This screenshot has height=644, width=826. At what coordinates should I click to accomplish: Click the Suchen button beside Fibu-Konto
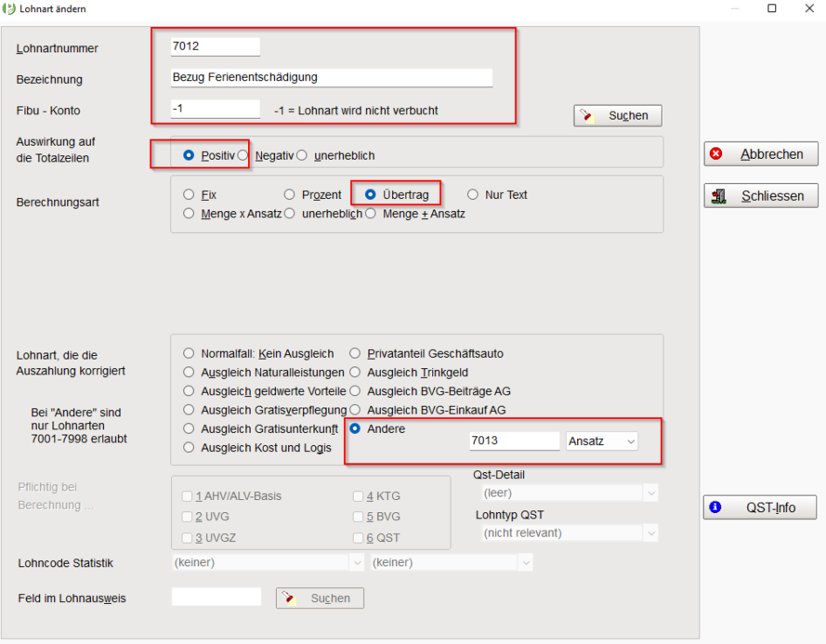pos(617,115)
